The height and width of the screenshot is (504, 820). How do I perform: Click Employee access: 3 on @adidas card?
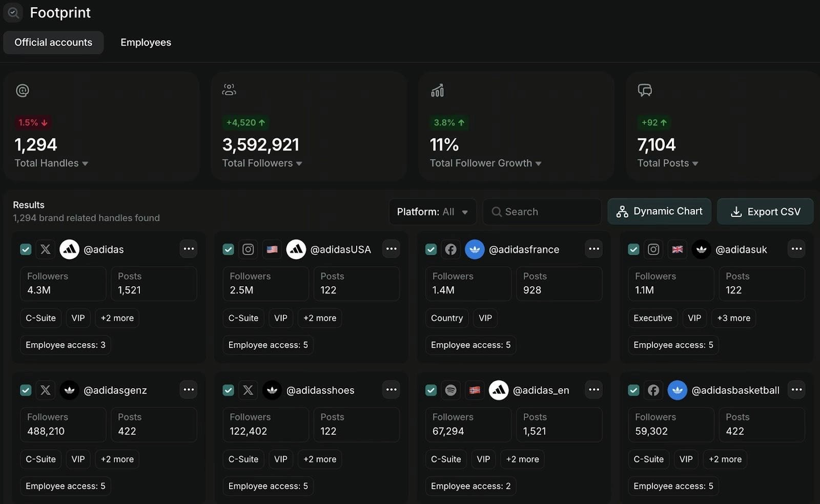click(x=66, y=345)
